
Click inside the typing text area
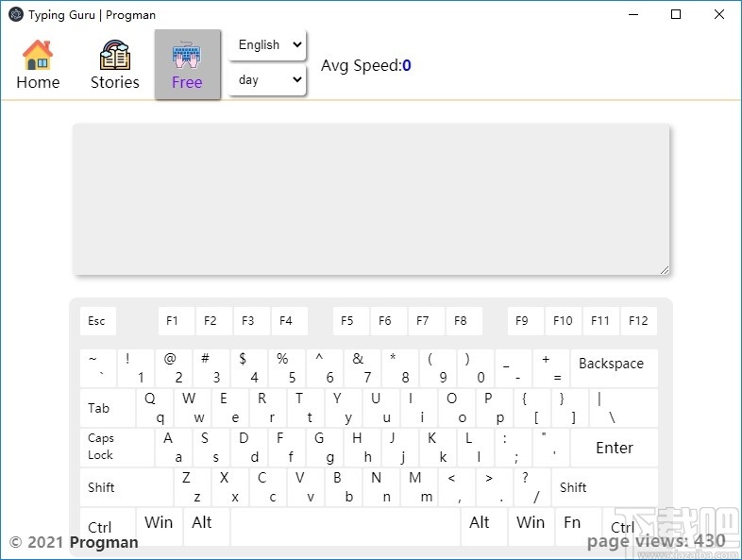[371, 199]
